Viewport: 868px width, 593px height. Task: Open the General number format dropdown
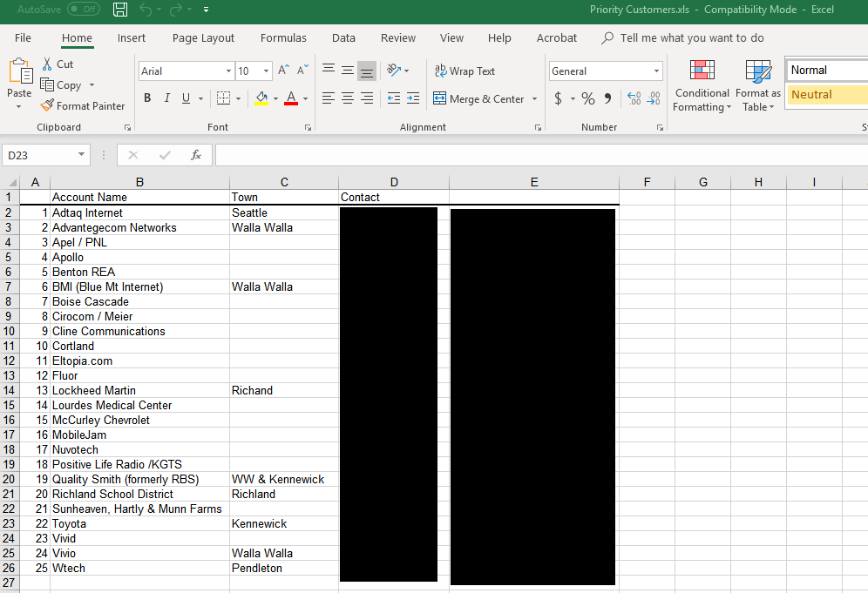tap(656, 71)
